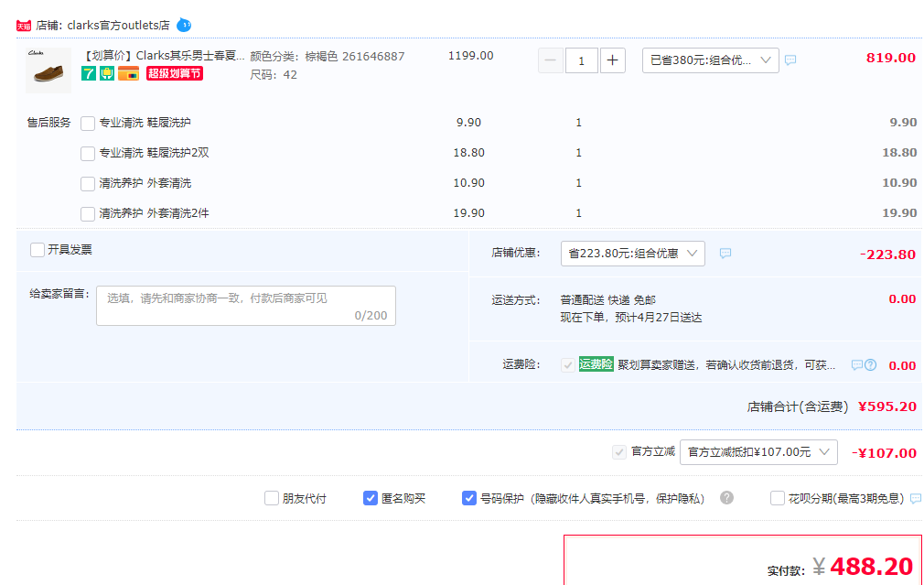Tick the 清洗养护 外套清洗2件 checkbox
Viewport: 924px width, 585px height.
click(x=88, y=214)
